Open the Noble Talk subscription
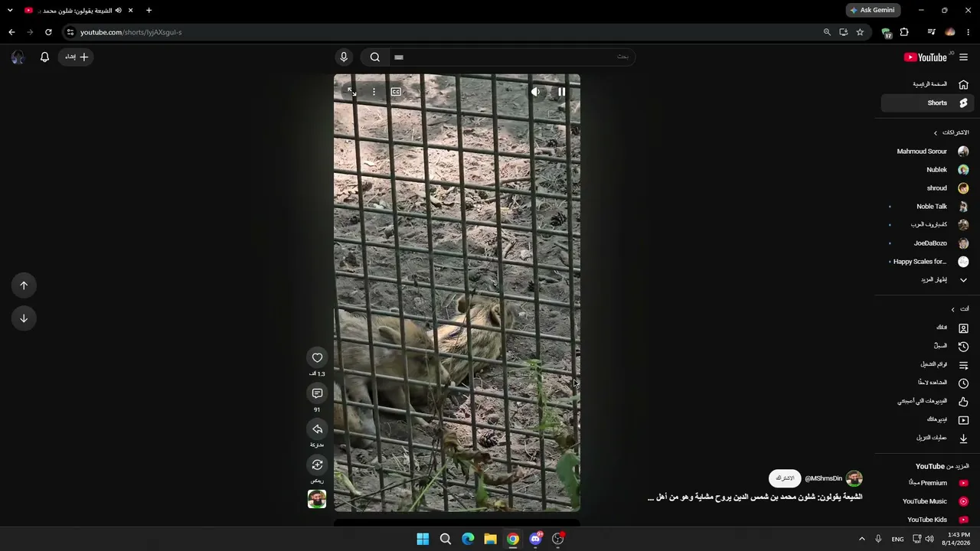 (928, 207)
